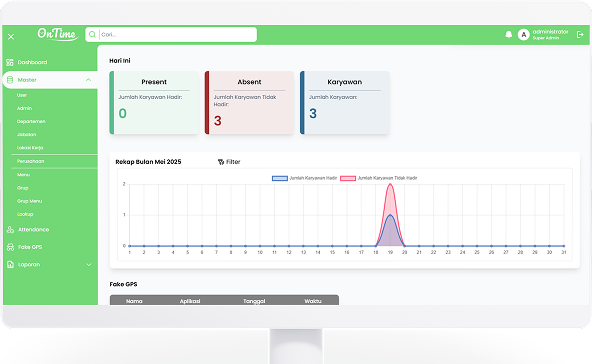Collapse the Master menu chevron
The height and width of the screenshot is (364, 592).
88,80
